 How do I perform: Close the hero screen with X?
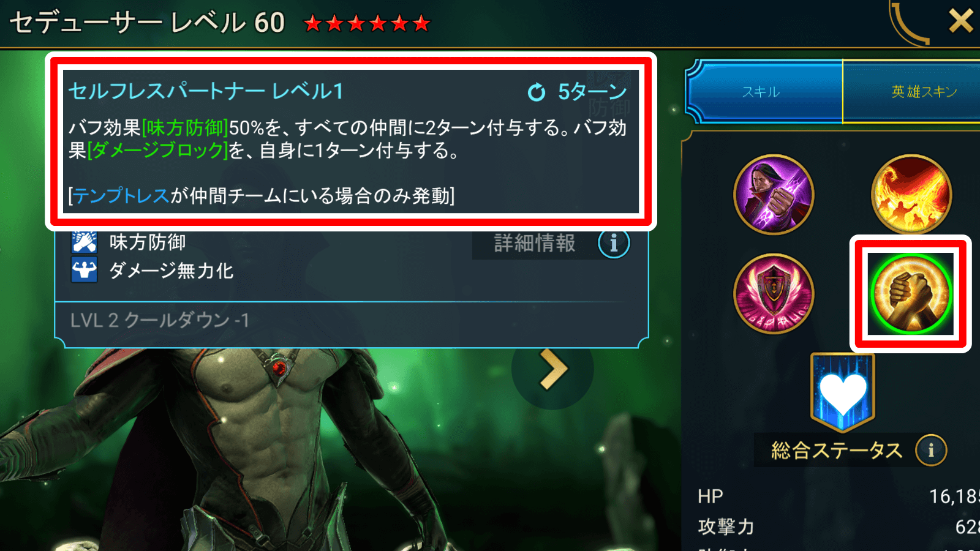[x=960, y=21]
